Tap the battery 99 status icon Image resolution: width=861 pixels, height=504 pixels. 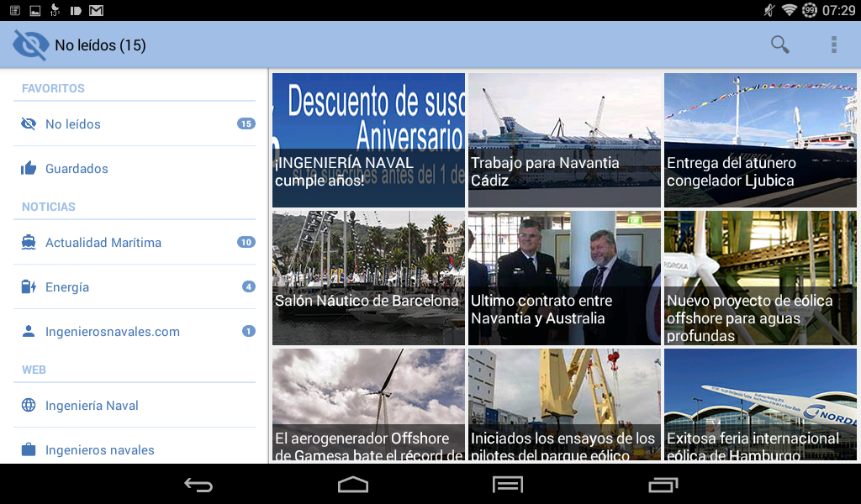click(x=810, y=10)
